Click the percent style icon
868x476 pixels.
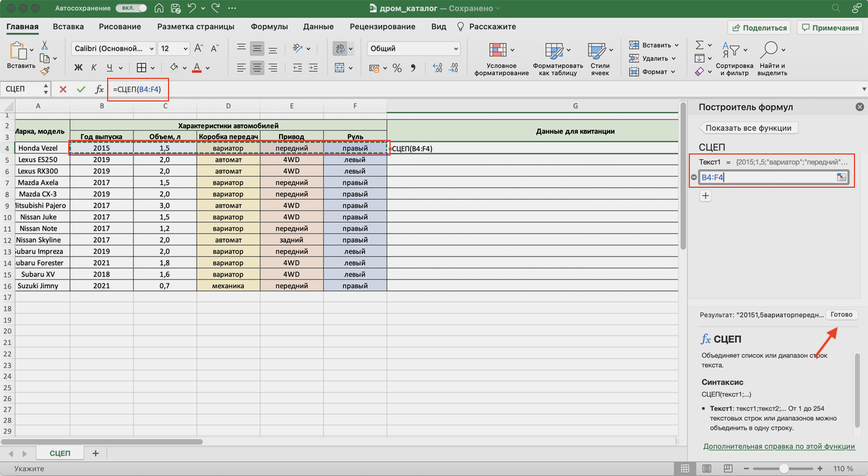tap(397, 68)
